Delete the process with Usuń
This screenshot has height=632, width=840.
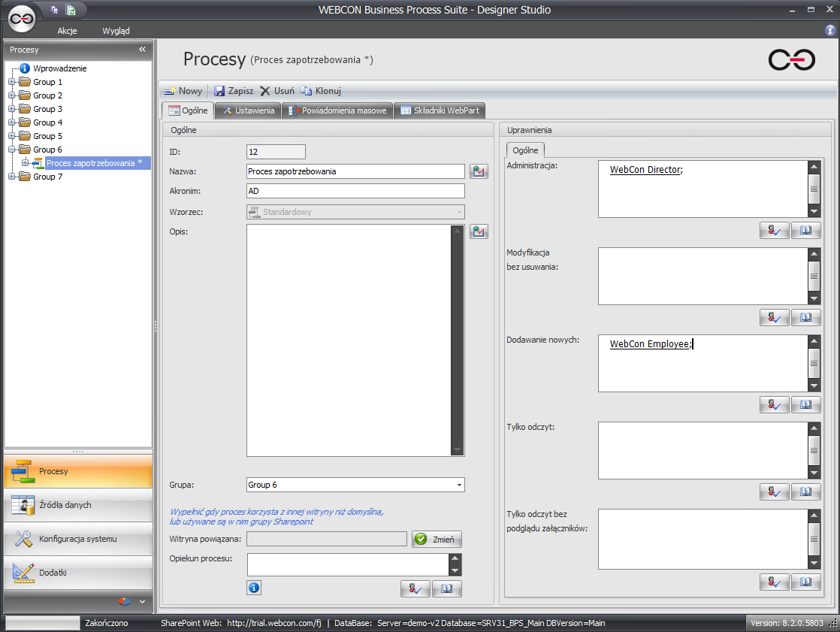[x=277, y=91]
